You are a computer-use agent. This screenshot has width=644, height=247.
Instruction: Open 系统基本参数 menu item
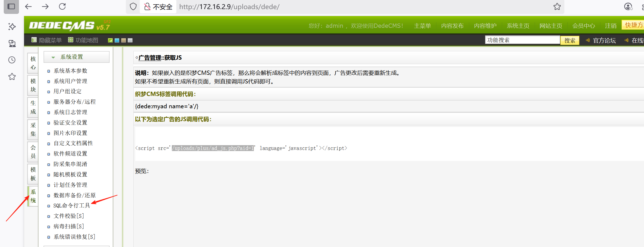[x=71, y=71]
